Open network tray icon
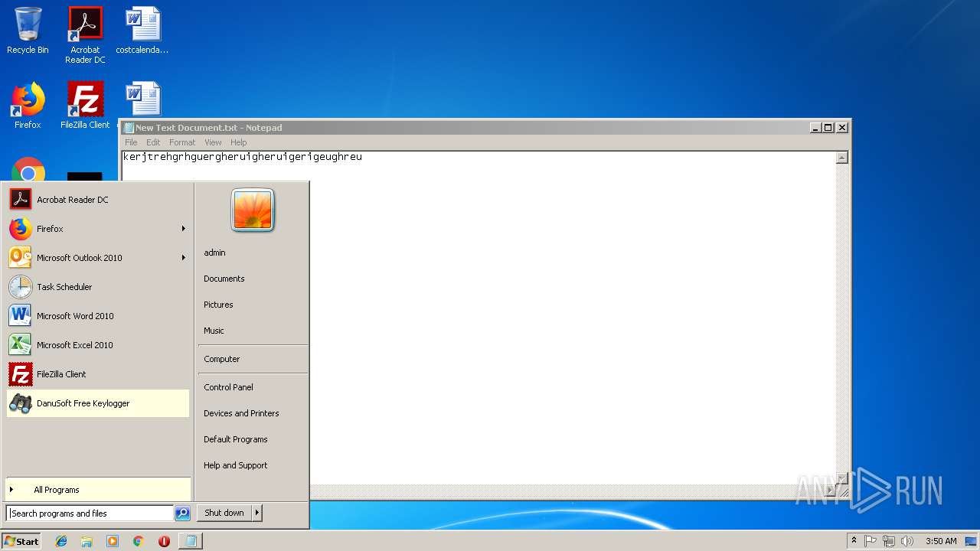The width and height of the screenshot is (980, 551). (x=889, y=541)
